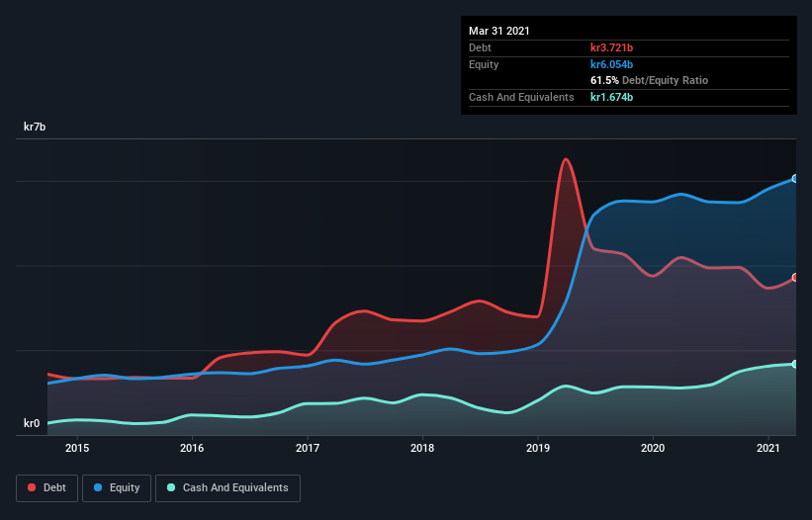Click the 61.5% Debt/Equity Ratio text
The height and width of the screenshot is (520, 812).
[650, 80]
